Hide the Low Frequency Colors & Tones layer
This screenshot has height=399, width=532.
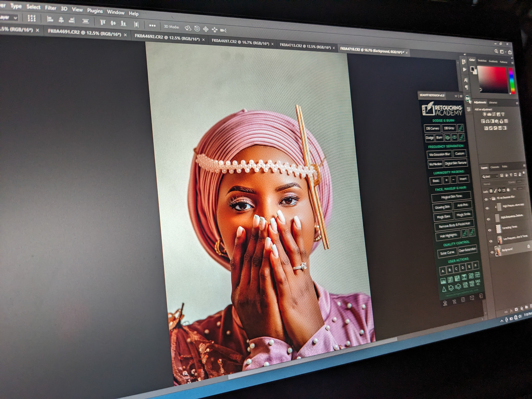coord(491,241)
